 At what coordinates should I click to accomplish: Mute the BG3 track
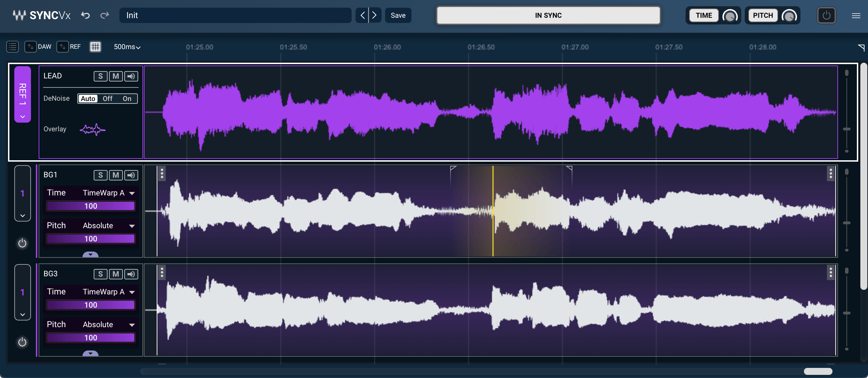pyautogui.click(x=116, y=274)
